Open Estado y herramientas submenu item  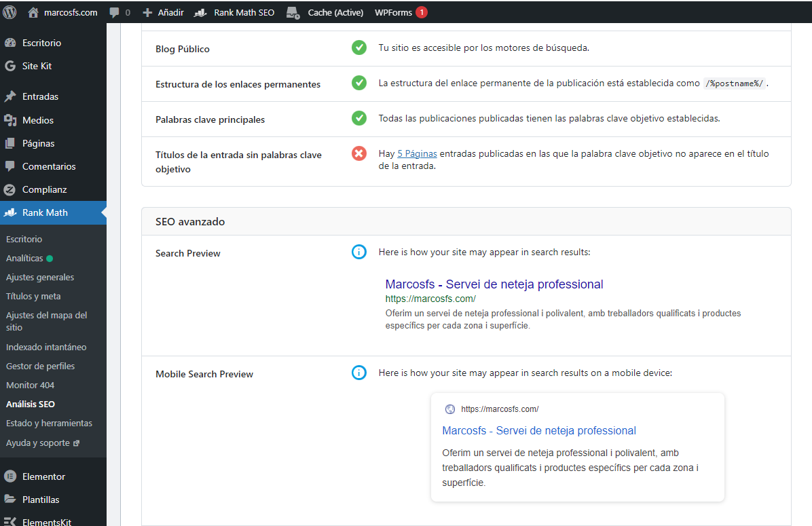click(49, 423)
